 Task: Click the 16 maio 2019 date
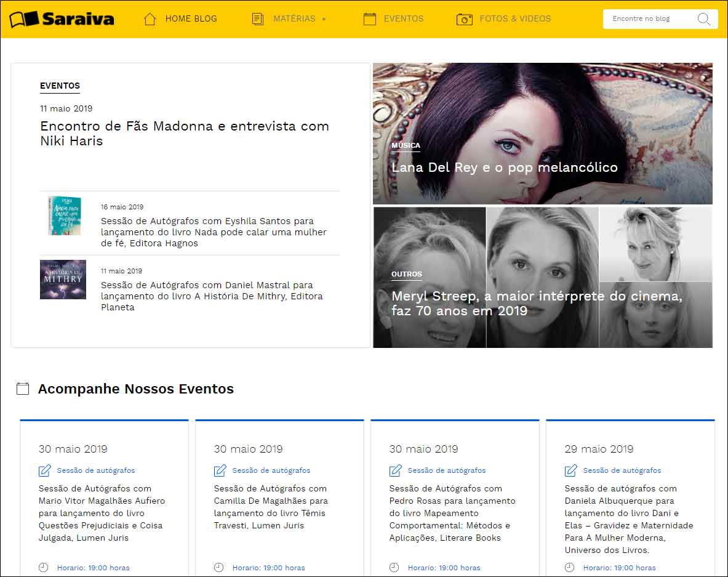tap(122, 207)
